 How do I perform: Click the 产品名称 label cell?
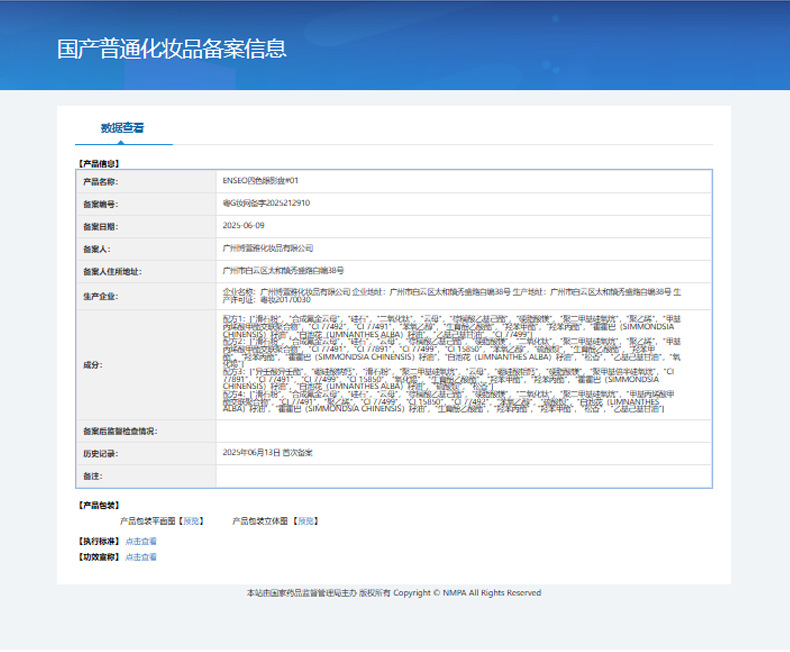[x=146, y=182]
